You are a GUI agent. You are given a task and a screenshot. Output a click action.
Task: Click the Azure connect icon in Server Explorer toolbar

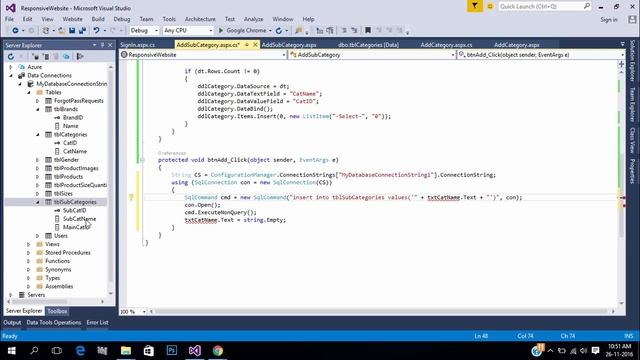(x=66, y=56)
